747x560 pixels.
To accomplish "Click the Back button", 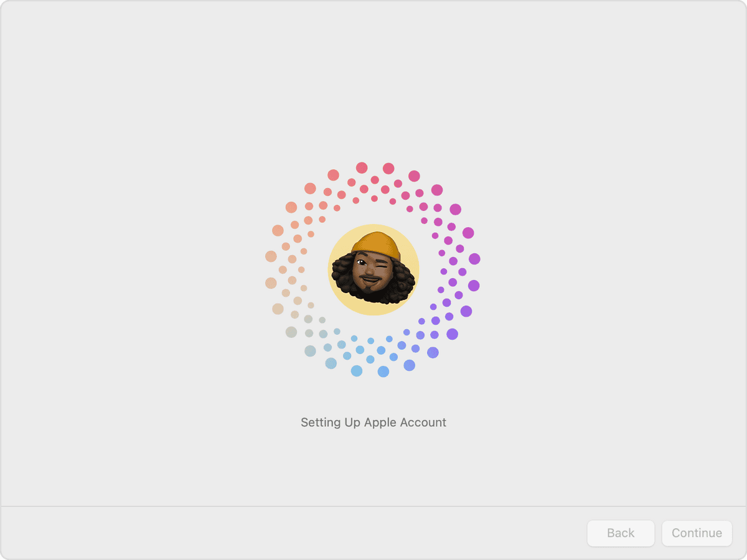I will pyautogui.click(x=621, y=533).
